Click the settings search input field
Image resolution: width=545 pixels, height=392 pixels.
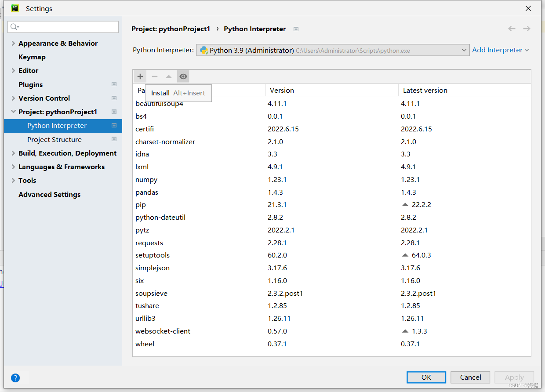[x=63, y=27]
